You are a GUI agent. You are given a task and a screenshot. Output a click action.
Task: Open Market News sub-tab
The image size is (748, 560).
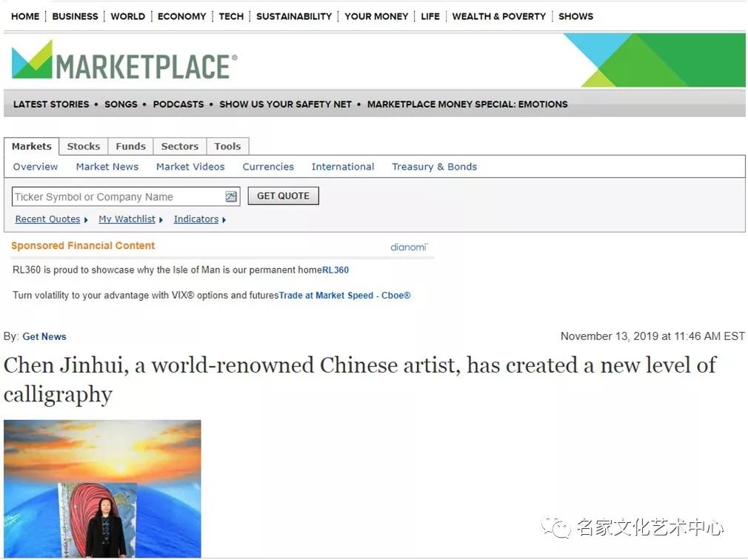pos(107,167)
